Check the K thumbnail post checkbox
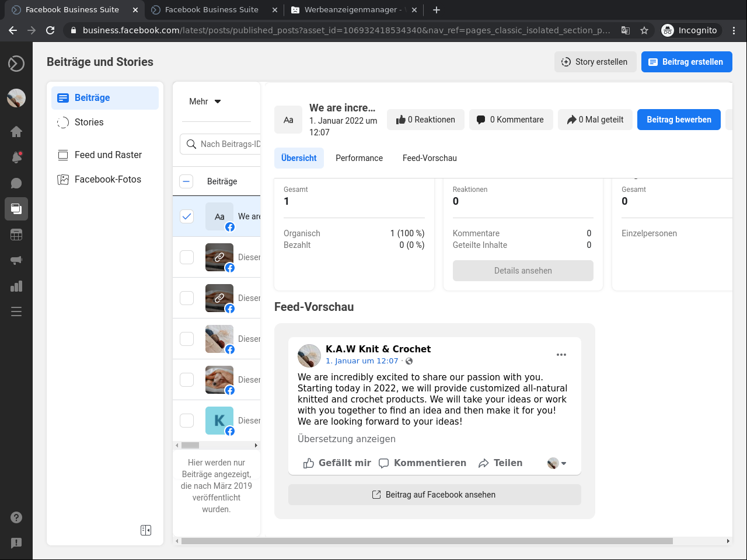Screen dimensions: 747x560 click(x=187, y=421)
